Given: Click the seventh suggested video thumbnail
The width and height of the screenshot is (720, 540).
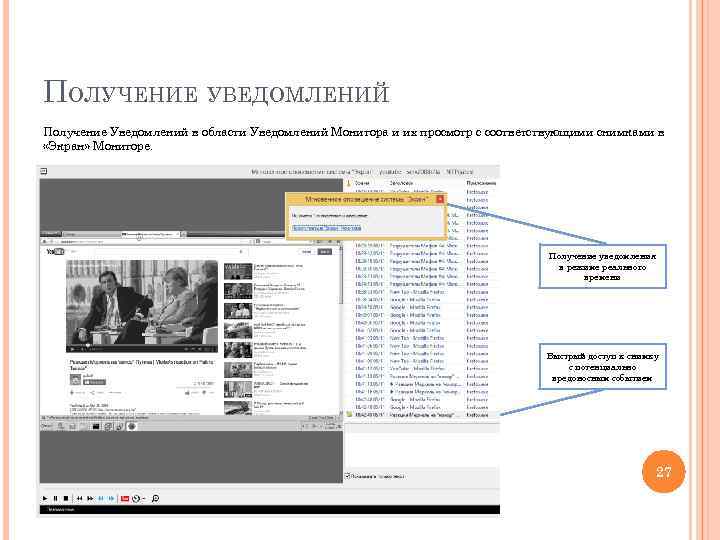Looking at the screenshot, I should (238, 389).
